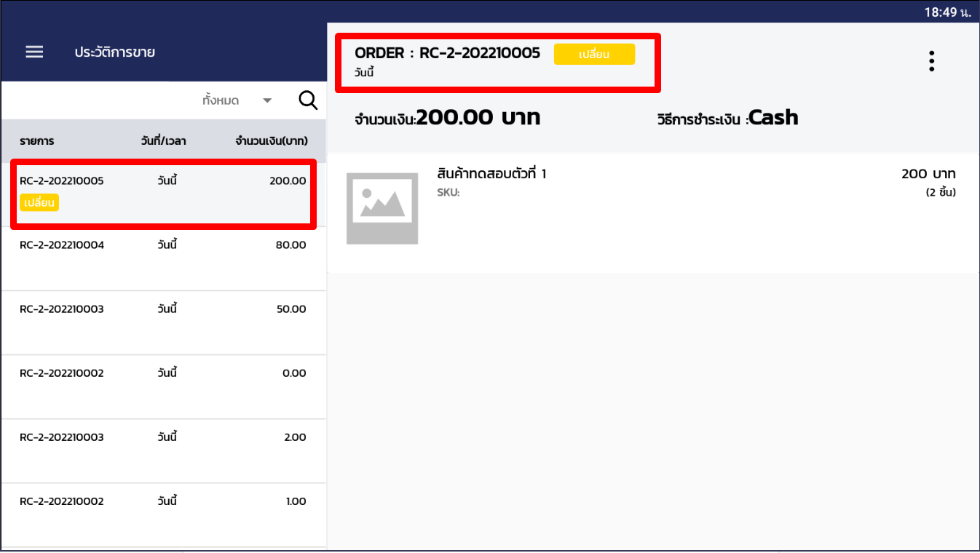
Task: Open the dropdown arrow next to ทั้งหมด
Action: pos(266,100)
